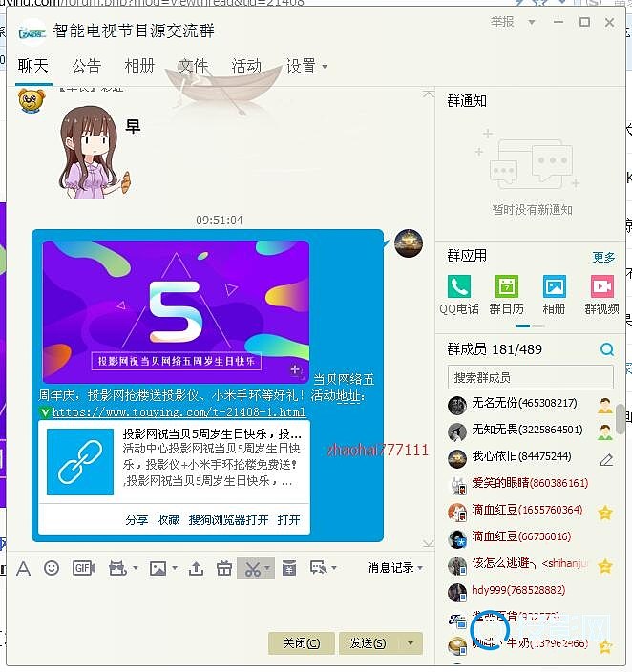Click the message input text area
Screen dimensions: 632x672
[x=219, y=604]
